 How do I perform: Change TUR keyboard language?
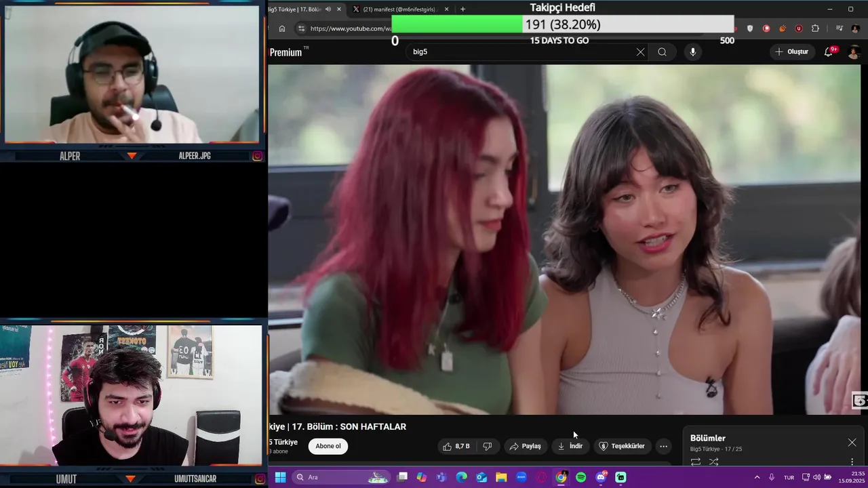[x=789, y=477]
